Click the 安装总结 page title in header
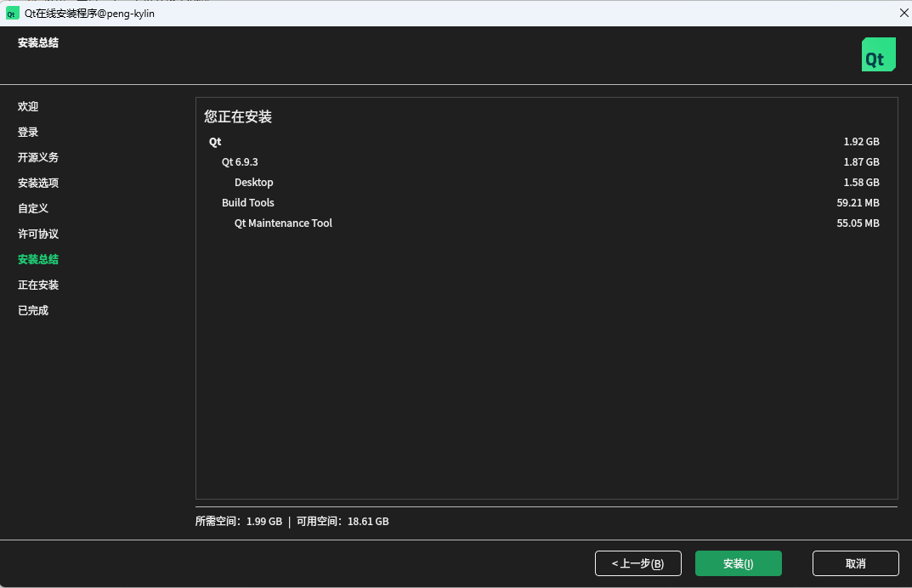This screenshot has width=912, height=588. pos(37,42)
